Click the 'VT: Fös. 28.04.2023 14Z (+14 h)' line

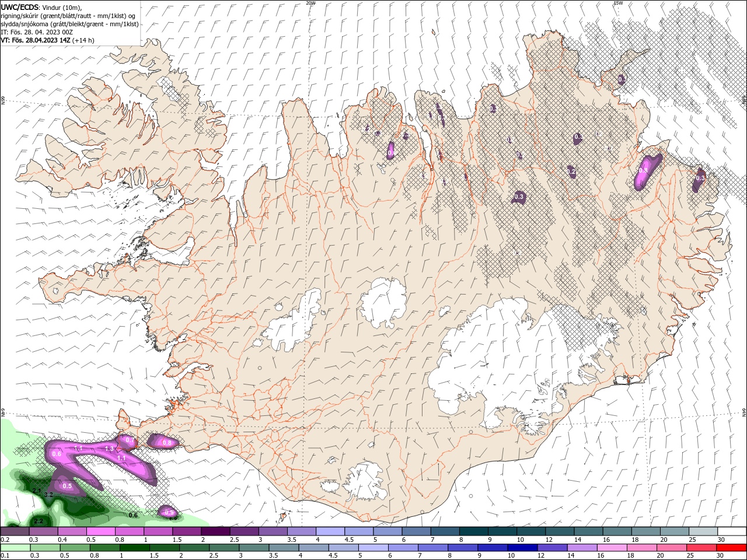(x=47, y=40)
